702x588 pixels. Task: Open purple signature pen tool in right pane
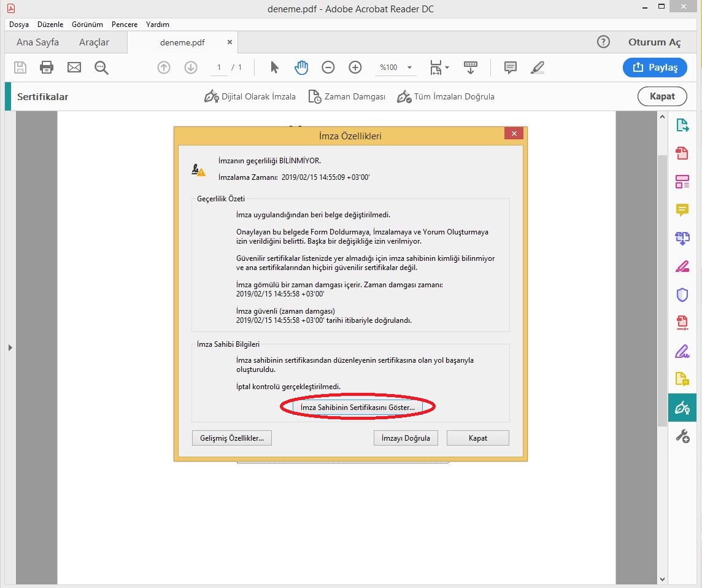tap(682, 351)
